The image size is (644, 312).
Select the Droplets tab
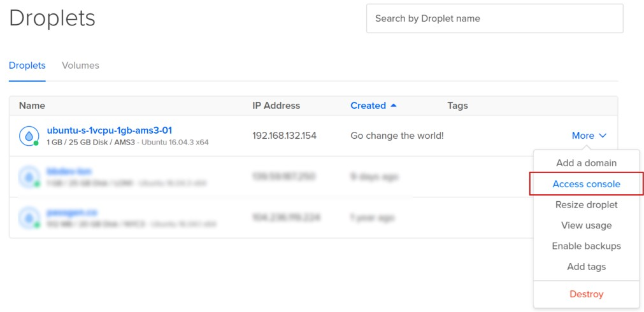pyautogui.click(x=27, y=66)
